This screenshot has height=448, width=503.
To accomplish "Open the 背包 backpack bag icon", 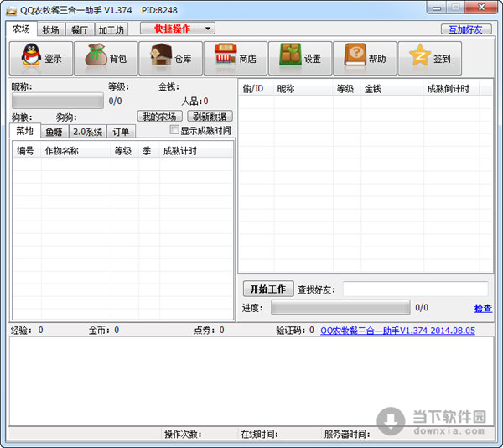I will (x=106, y=58).
